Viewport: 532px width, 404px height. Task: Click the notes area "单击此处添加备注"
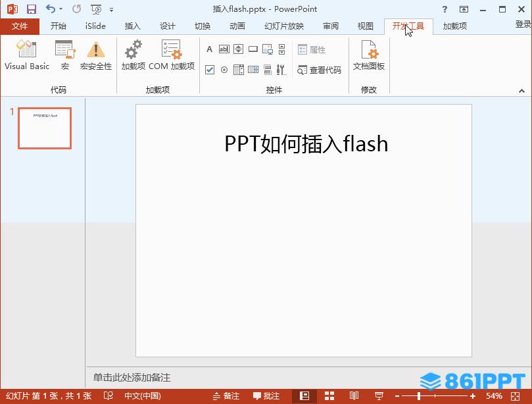132,378
